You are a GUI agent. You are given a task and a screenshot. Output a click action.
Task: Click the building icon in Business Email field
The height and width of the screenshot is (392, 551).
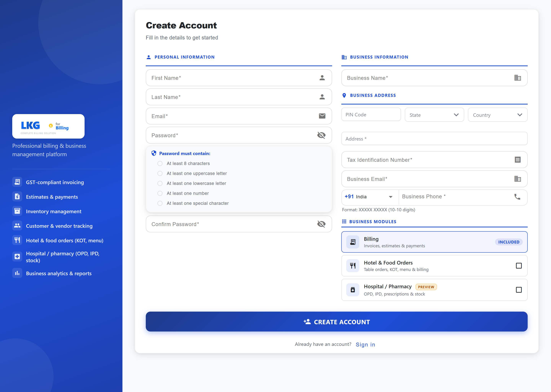pos(518,179)
